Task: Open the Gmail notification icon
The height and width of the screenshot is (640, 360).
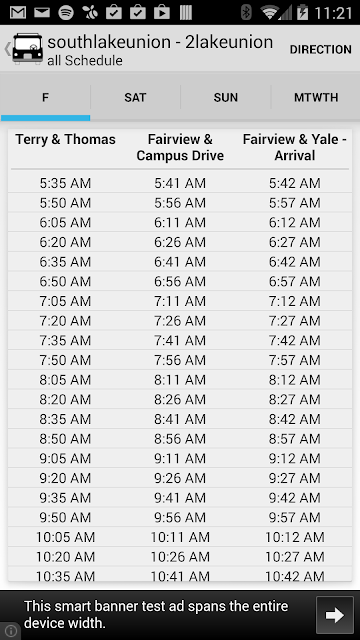Action: [x=18, y=13]
